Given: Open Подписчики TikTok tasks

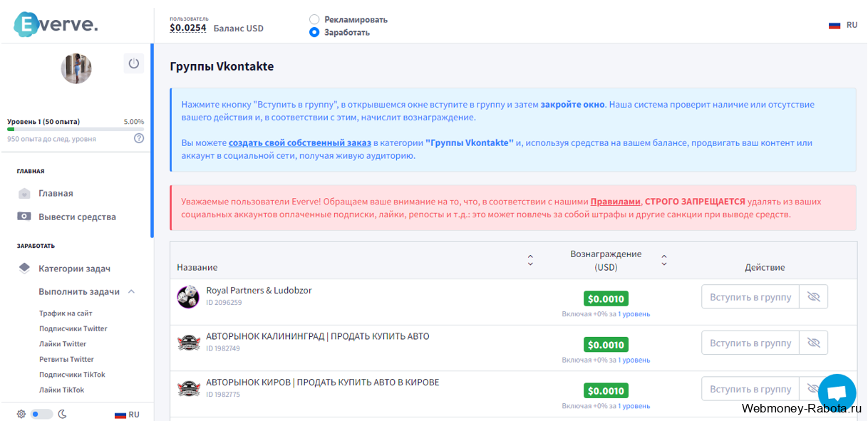Looking at the screenshot, I should [72, 375].
